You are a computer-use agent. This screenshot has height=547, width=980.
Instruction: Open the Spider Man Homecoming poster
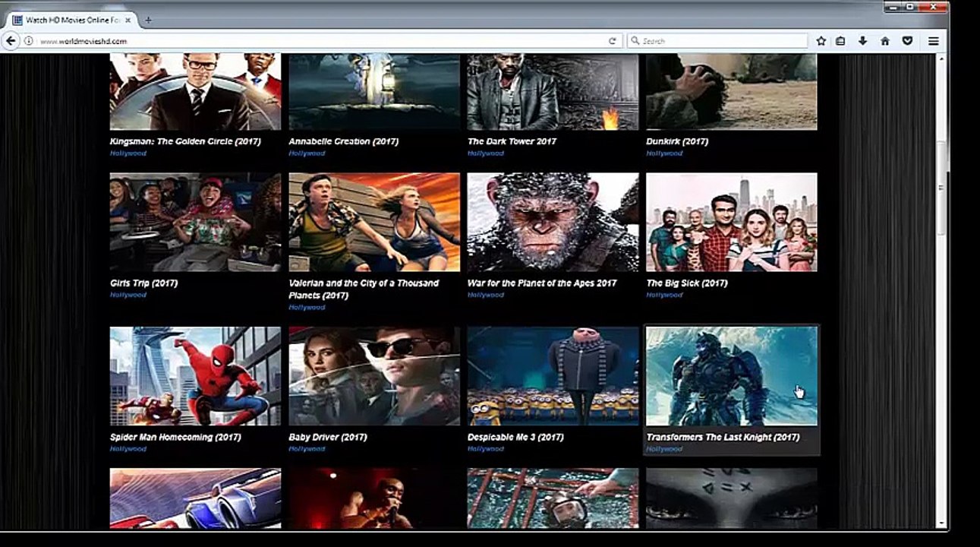click(195, 376)
